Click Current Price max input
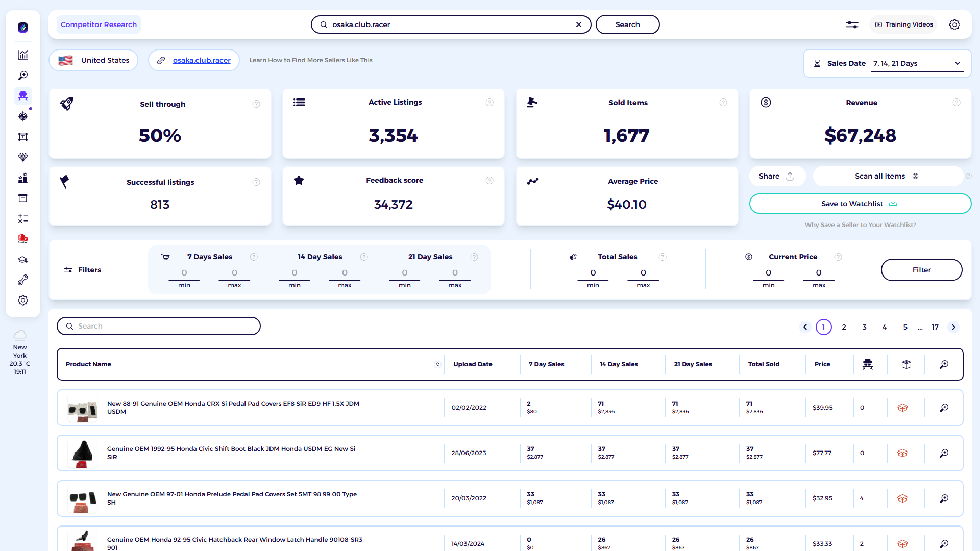 pos(819,273)
